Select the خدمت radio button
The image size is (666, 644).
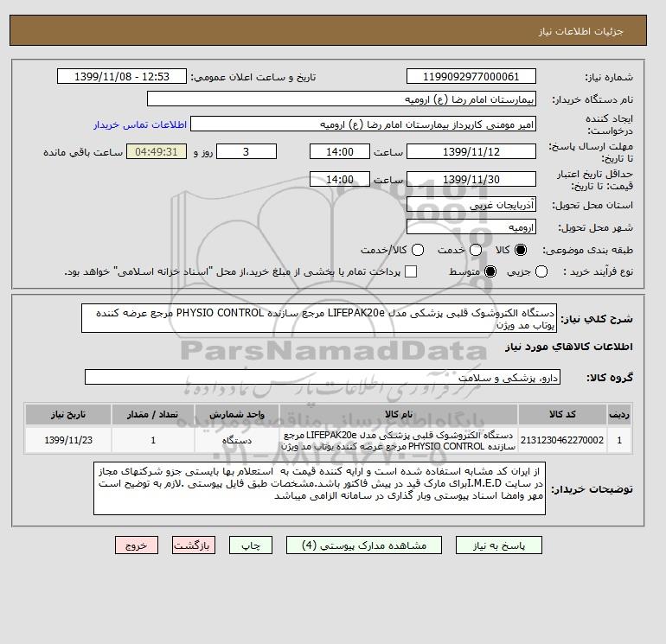pyautogui.click(x=476, y=250)
